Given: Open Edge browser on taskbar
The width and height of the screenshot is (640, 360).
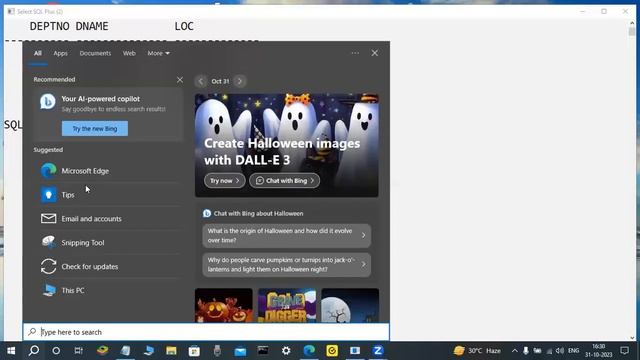Looking at the screenshot, I should pos(309,351).
